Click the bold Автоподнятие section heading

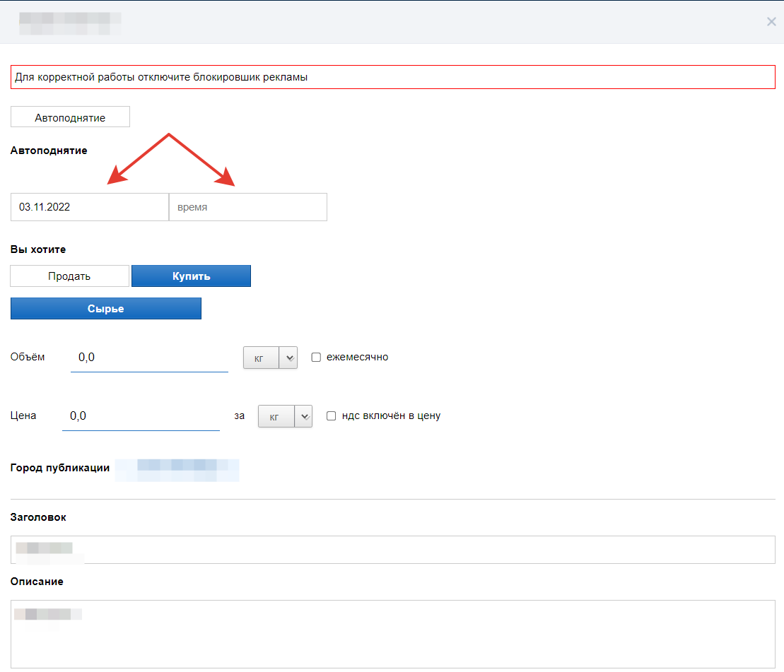point(49,151)
